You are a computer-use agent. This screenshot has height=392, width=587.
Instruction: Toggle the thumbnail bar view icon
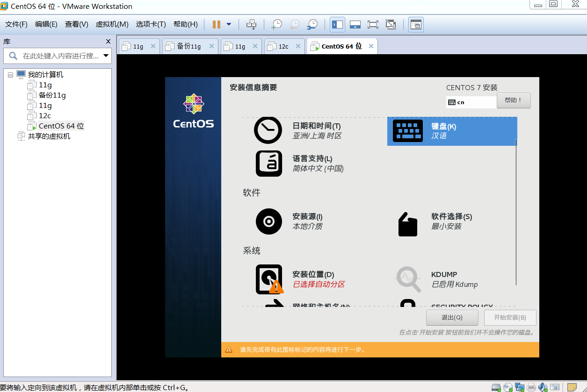[355, 24]
